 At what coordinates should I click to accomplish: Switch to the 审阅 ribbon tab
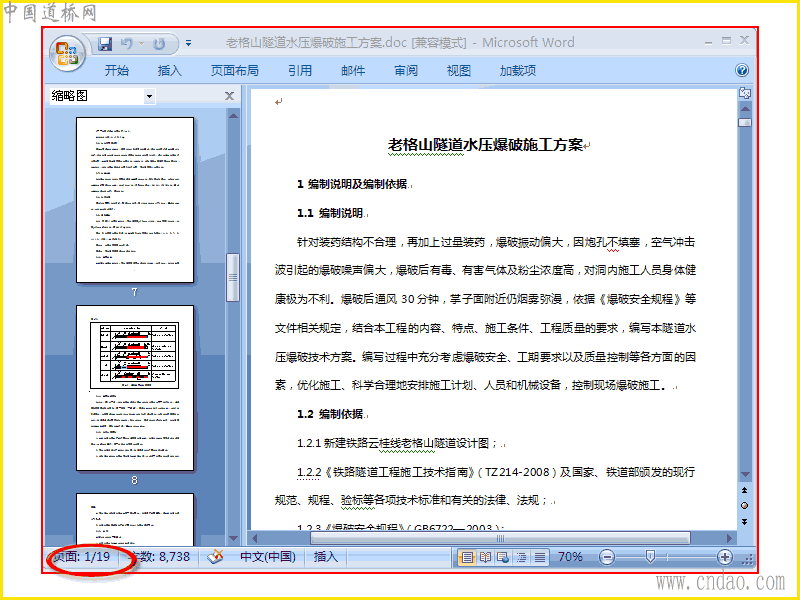coord(406,70)
